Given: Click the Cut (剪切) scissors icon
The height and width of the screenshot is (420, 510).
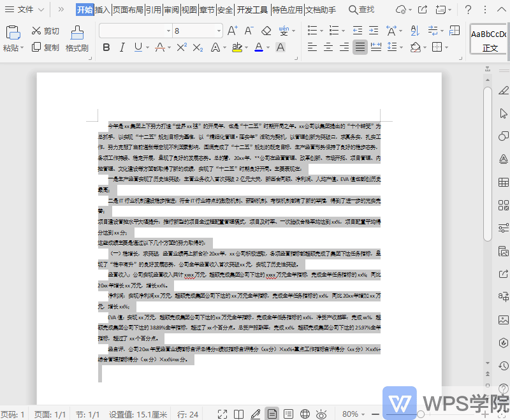Looking at the screenshot, I should coord(36,31).
